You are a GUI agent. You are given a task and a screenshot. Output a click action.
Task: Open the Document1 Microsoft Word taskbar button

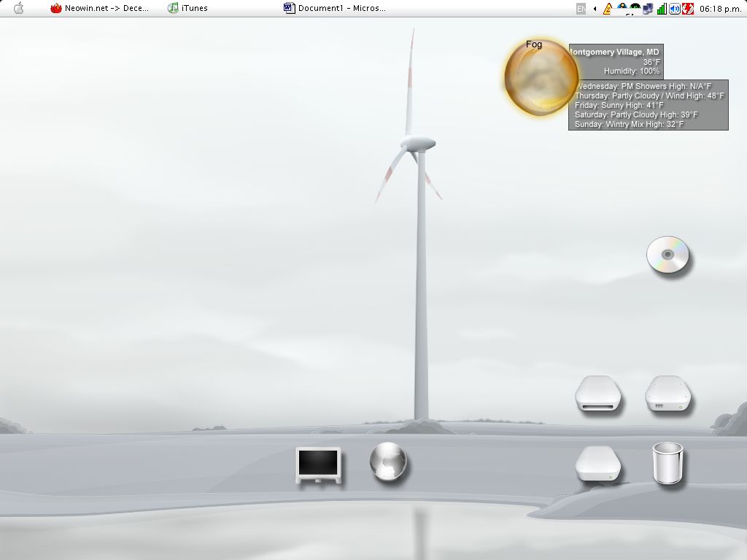pyautogui.click(x=335, y=8)
